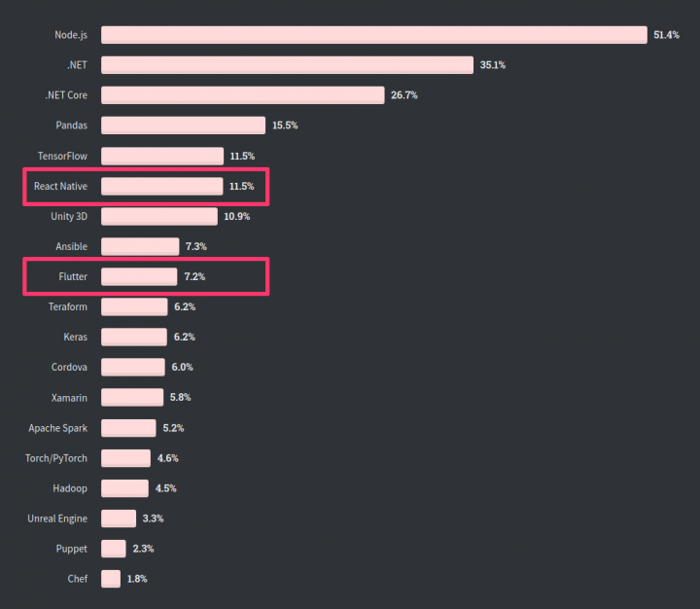Viewport: 700px width, 609px height.
Task: Click the .NET Core label
Action: click(x=66, y=95)
